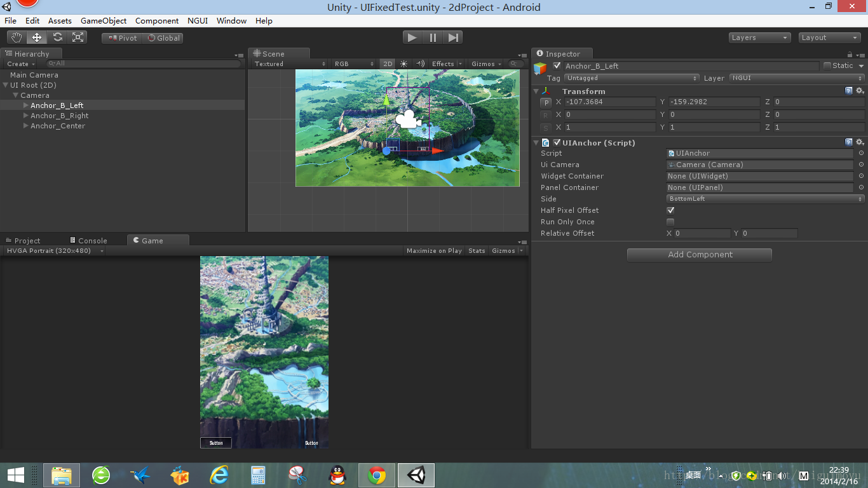
Task: Open the Effects dropdown in Scene
Action: [447, 64]
